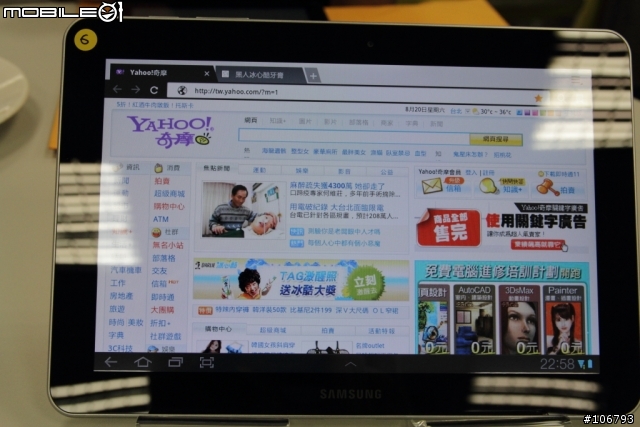
Task: Select the 公益 news tab
Action: tap(387, 172)
